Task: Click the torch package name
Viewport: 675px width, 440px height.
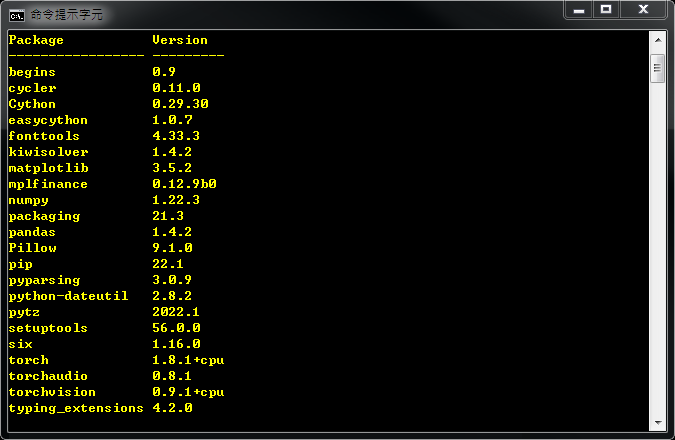Action: click(28, 360)
